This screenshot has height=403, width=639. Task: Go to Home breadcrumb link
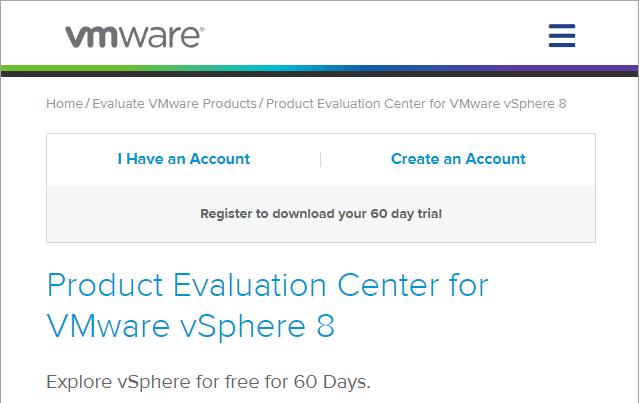pos(64,104)
